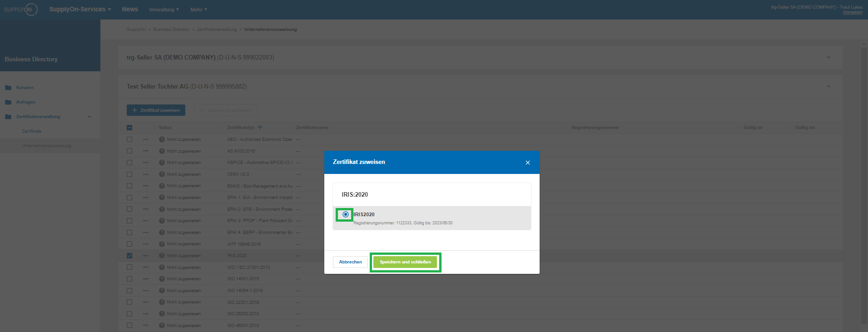The height and width of the screenshot is (332, 868).
Task: Go to SupplyOn breadcrumb
Action: point(136,30)
